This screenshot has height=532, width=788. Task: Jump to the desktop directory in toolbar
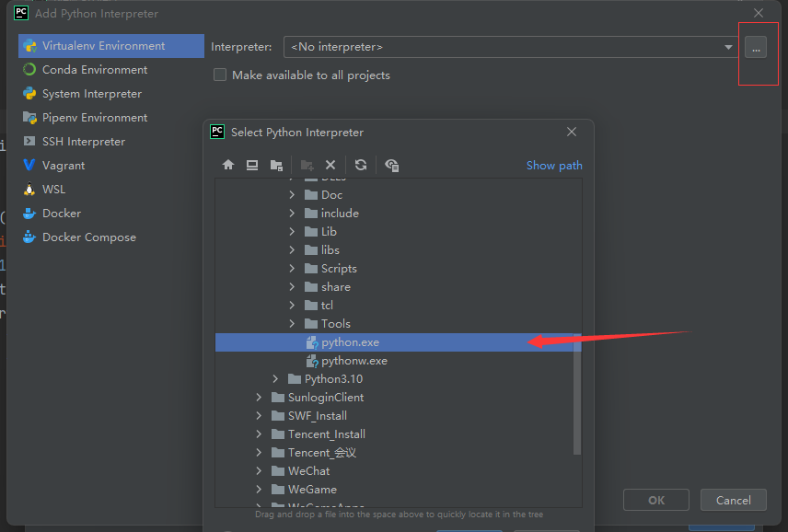[x=252, y=165]
